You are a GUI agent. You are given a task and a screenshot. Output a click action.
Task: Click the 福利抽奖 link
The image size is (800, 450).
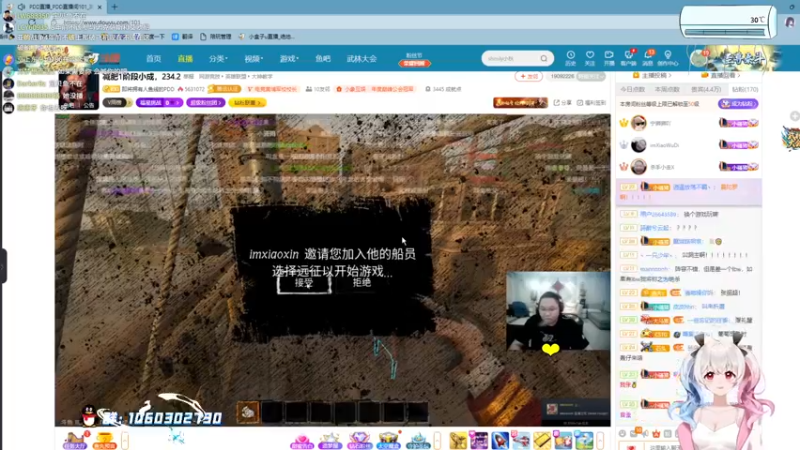pos(592,103)
